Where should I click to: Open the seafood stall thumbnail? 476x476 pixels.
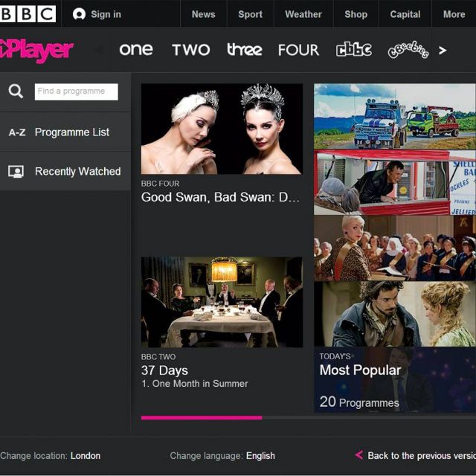[395, 182]
